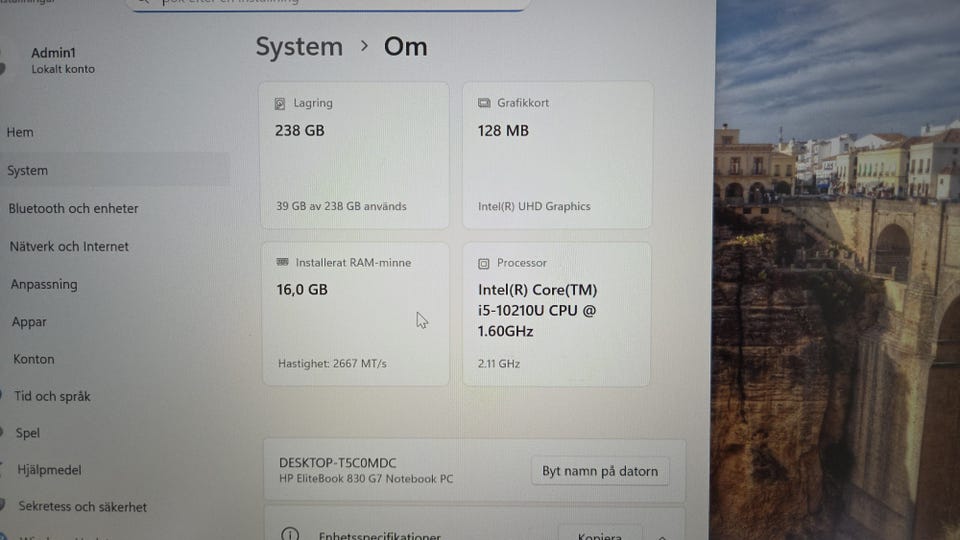Open Hem in the sidebar
Screen dimensions: 960x540
[20, 132]
